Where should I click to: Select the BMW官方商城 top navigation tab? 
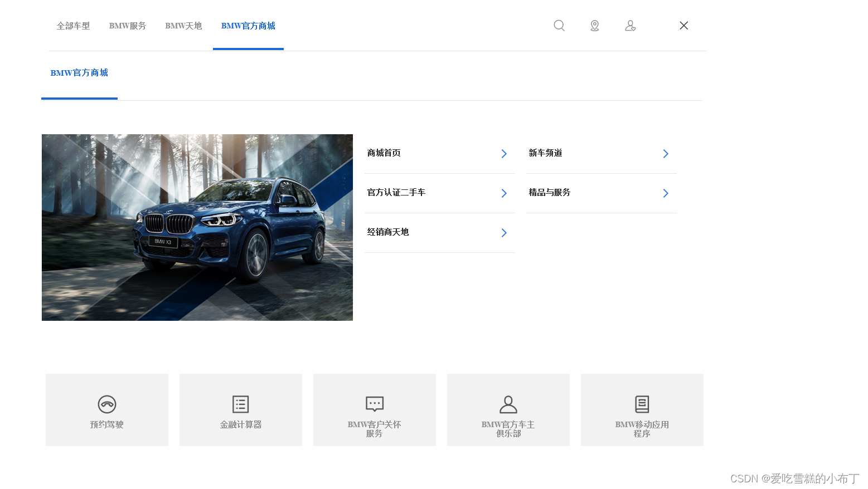coord(248,26)
